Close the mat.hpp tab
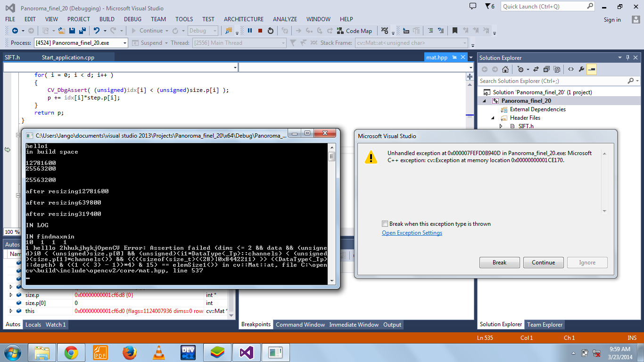 click(463, 58)
